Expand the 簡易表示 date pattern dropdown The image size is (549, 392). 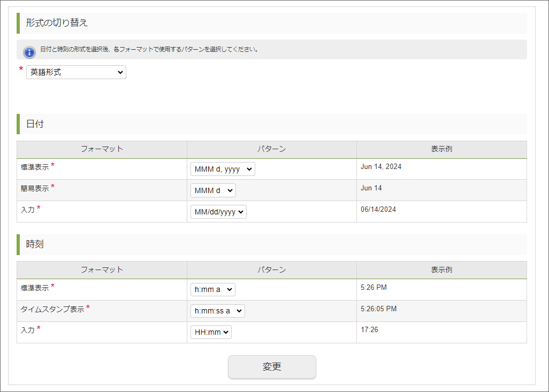212,190
